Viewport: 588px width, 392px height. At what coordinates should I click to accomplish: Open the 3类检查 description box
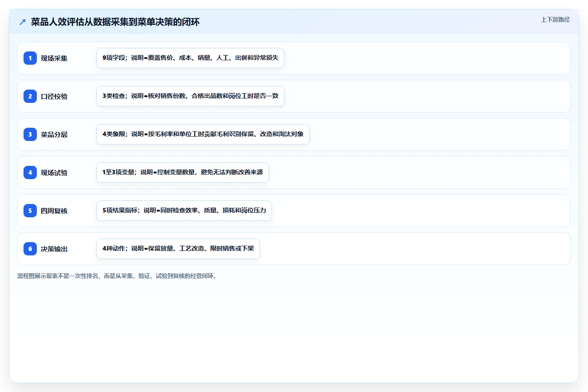tap(190, 96)
